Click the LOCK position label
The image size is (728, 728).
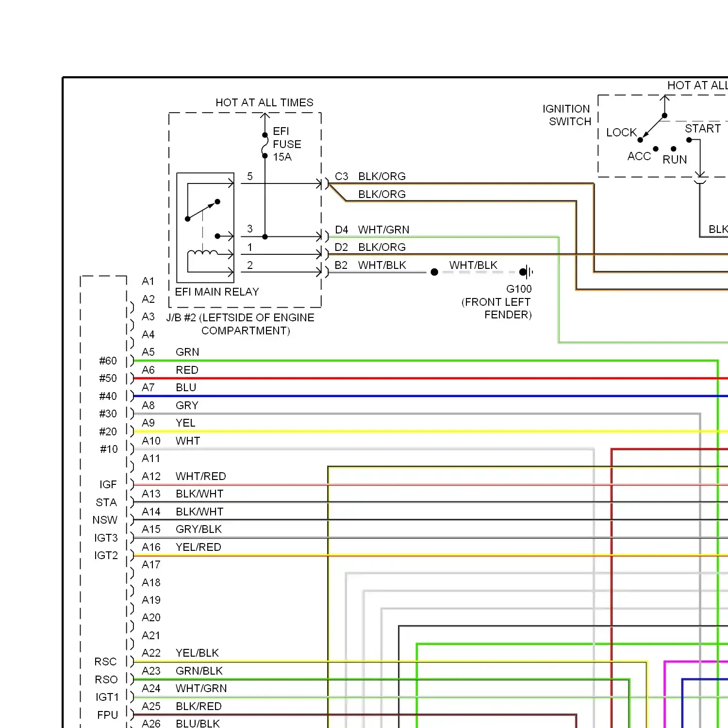[x=621, y=132]
